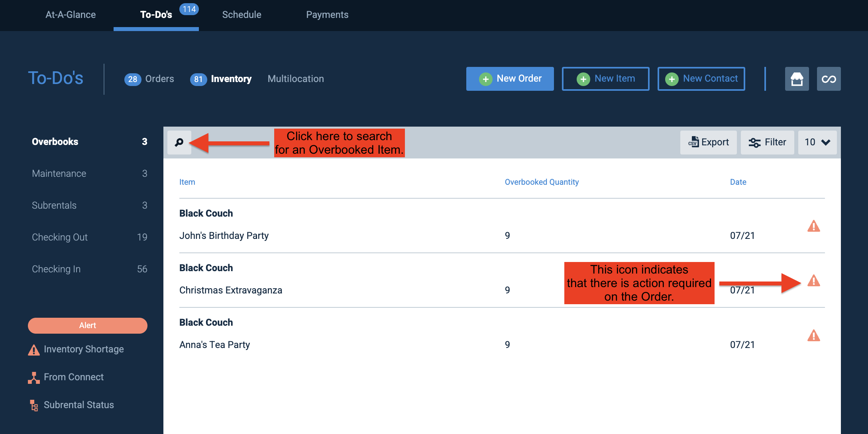The image size is (868, 434).
Task: Click the orange Alert button
Action: pos(88,325)
